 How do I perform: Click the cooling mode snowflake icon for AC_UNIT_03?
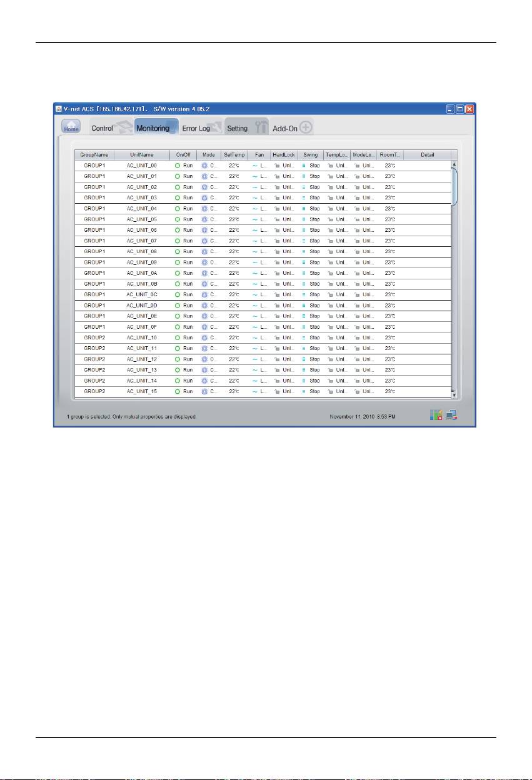(x=204, y=197)
